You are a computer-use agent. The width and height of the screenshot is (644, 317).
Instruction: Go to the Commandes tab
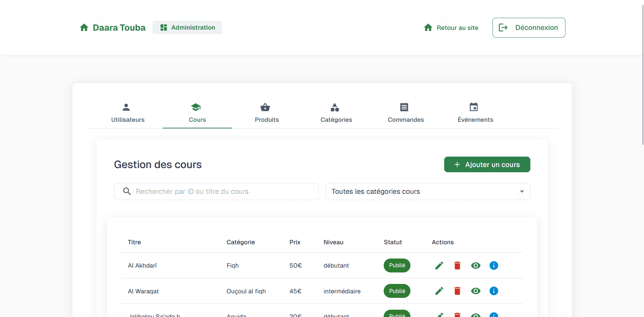(406, 113)
